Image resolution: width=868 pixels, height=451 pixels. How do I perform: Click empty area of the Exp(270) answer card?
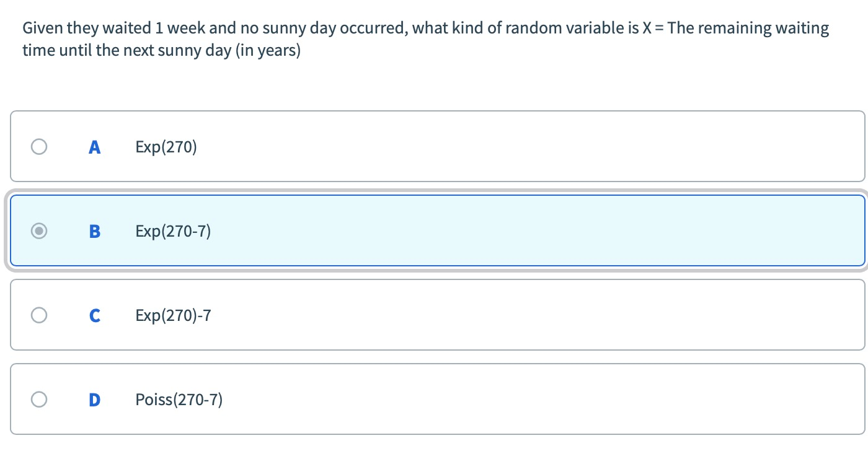[527, 147]
